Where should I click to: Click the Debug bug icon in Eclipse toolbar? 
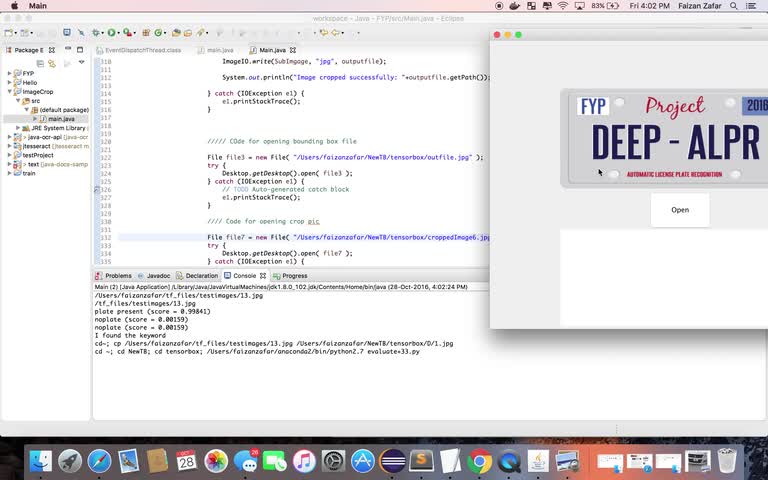click(x=96, y=33)
